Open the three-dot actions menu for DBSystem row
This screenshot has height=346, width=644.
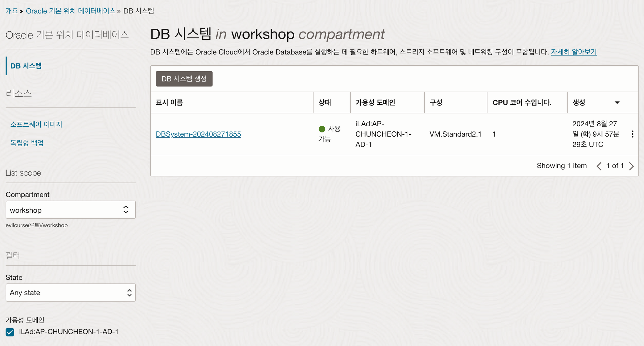[x=632, y=134]
